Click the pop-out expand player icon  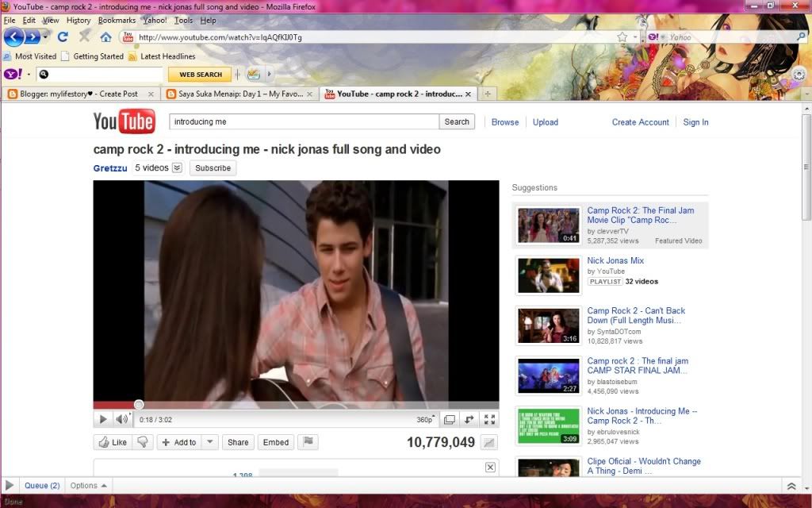pos(450,419)
